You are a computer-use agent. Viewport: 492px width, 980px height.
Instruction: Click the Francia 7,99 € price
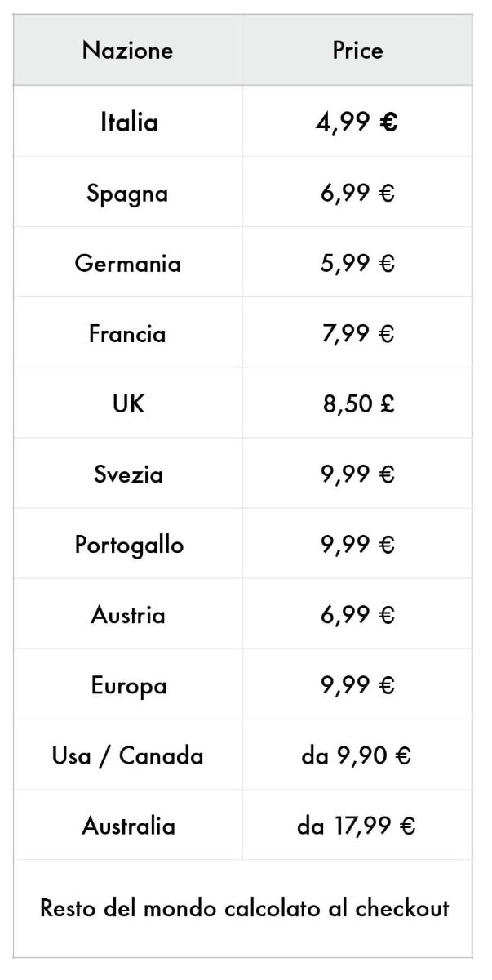pos(357,334)
